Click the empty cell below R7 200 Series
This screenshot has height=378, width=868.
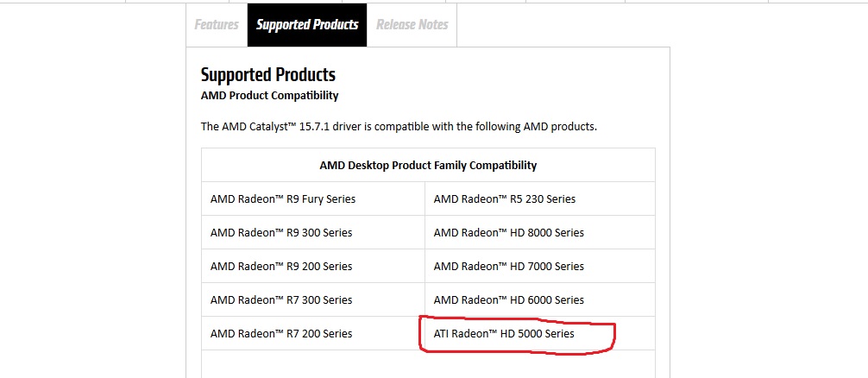click(312, 364)
